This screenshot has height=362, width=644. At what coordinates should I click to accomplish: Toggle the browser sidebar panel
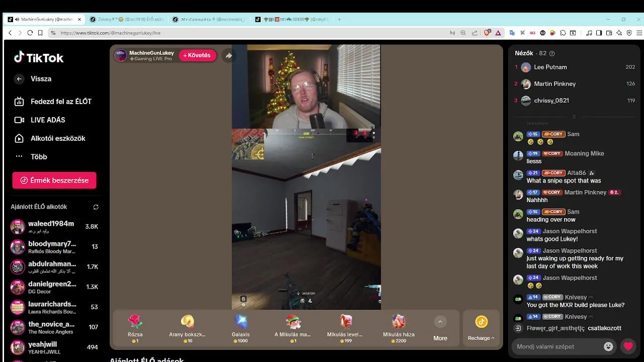coord(599,33)
